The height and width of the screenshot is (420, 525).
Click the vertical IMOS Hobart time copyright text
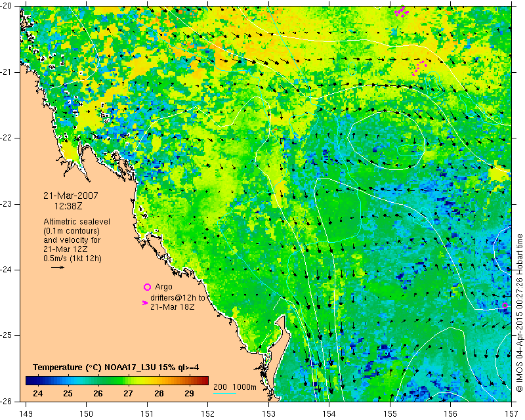tap(519, 313)
